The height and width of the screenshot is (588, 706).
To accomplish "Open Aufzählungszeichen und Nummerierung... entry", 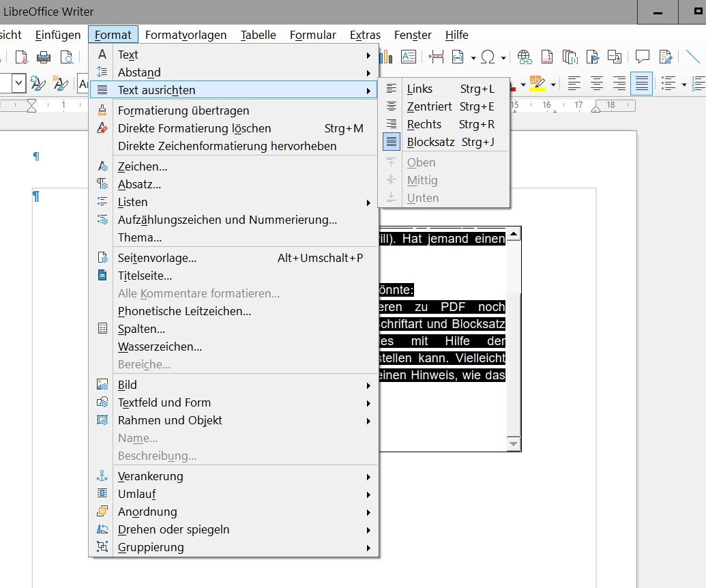I will coord(234,220).
